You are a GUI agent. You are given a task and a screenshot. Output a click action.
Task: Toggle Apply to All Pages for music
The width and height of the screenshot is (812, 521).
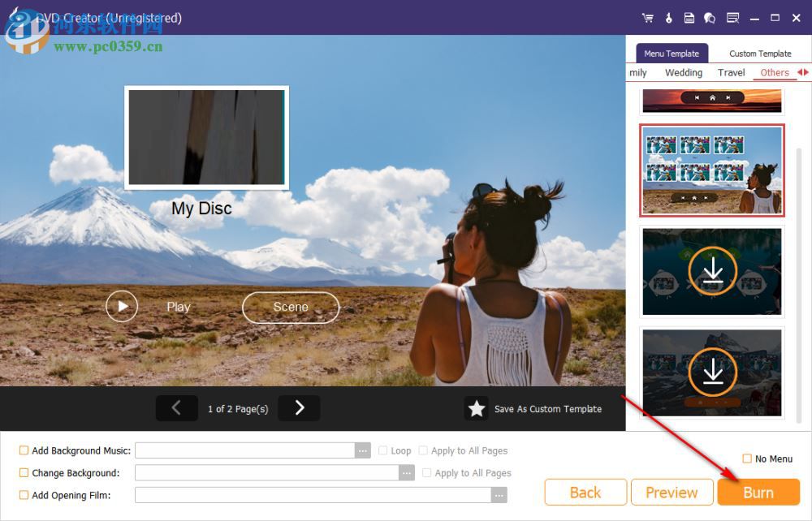[423, 450]
